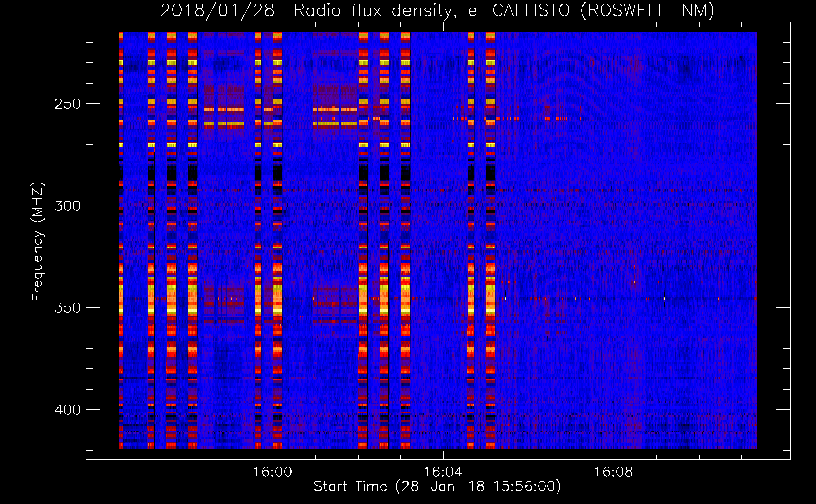The height and width of the screenshot is (504, 816).
Task: Click the "350" frequency tick label
Action: click(68, 308)
